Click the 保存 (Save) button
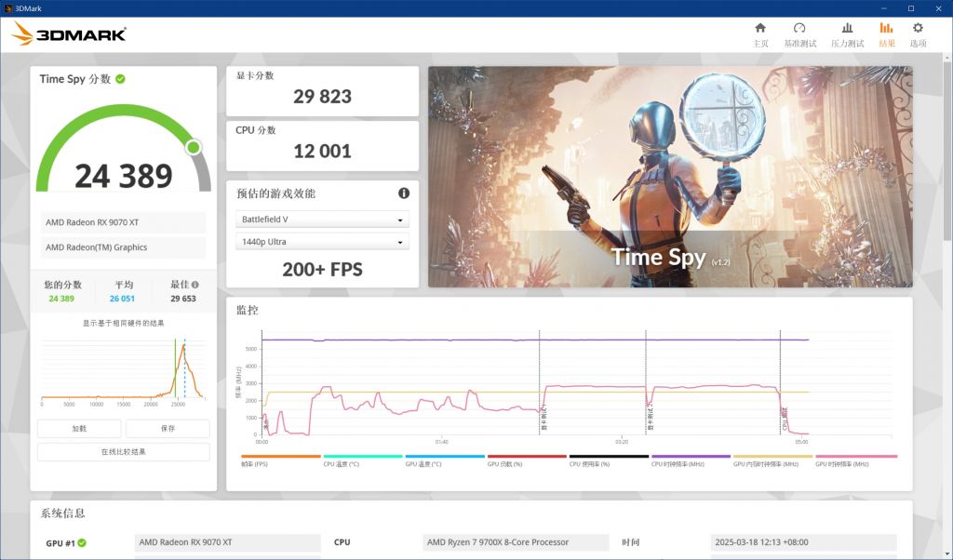 point(168,429)
